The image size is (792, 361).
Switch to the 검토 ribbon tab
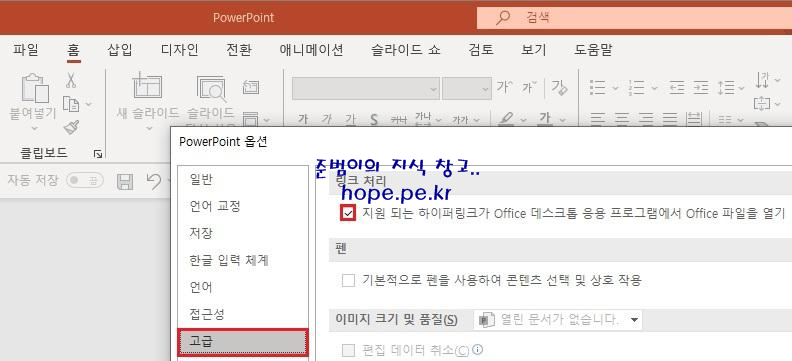(481, 49)
